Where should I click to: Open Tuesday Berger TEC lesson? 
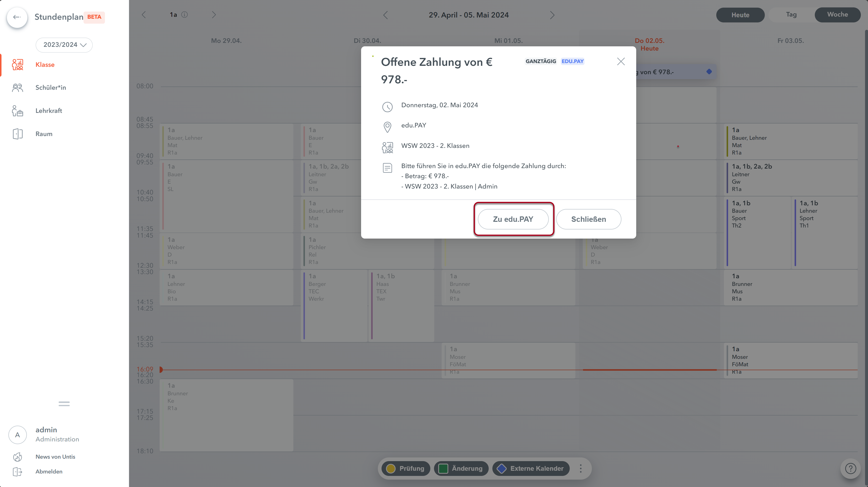coord(334,306)
